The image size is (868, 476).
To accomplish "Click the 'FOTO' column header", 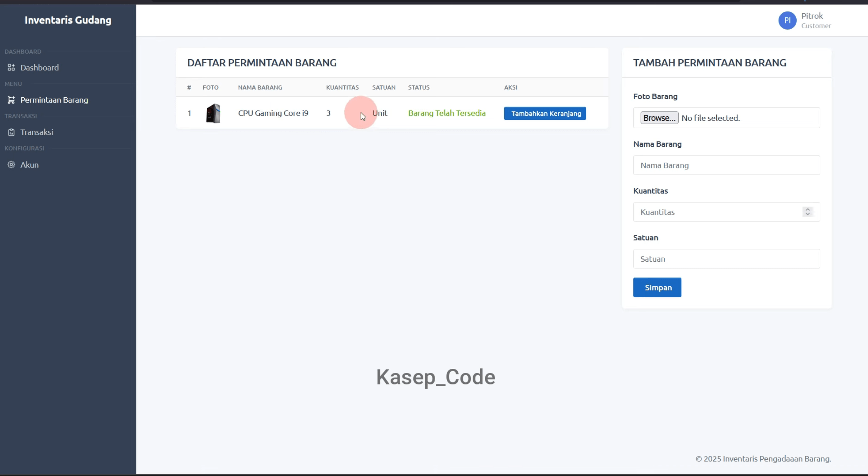I will [x=210, y=87].
